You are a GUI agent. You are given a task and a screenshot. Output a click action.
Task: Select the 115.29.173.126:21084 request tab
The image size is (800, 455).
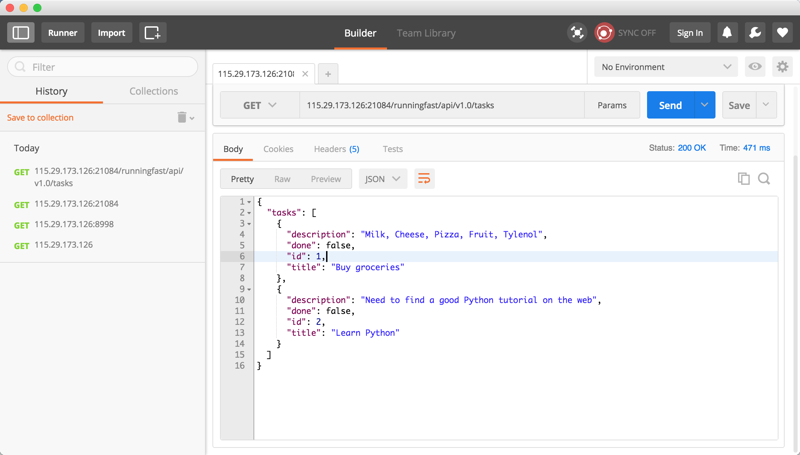coord(256,74)
